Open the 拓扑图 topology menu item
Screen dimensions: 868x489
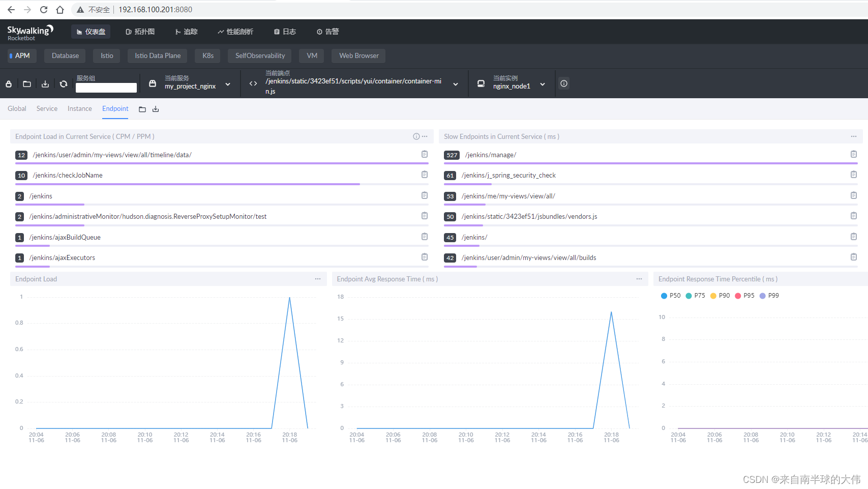(140, 31)
